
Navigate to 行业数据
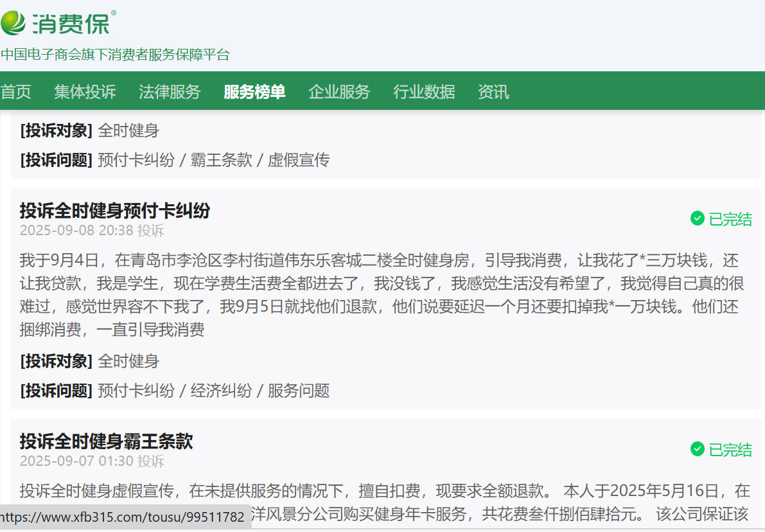(x=424, y=92)
